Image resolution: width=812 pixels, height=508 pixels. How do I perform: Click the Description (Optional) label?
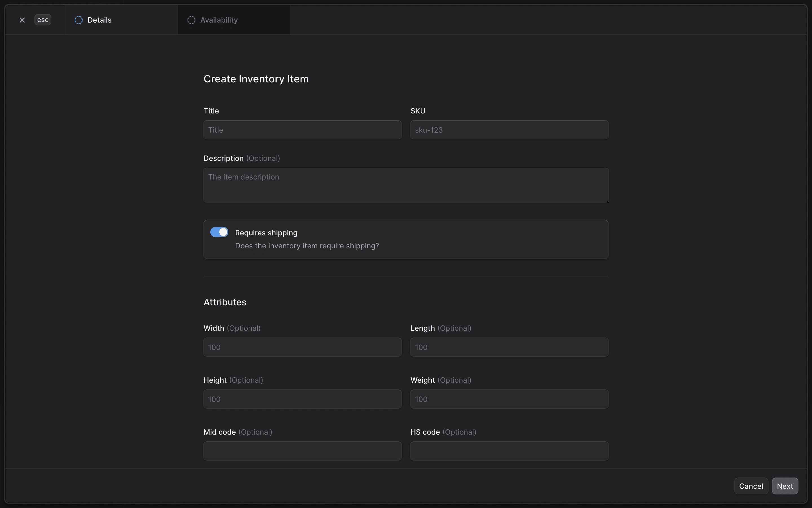click(242, 158)
